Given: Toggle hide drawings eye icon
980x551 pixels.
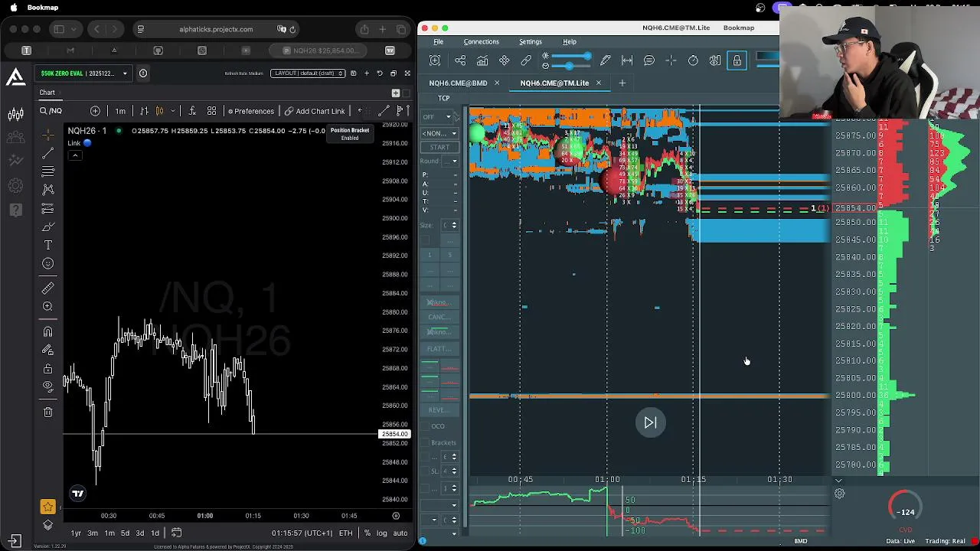Looking at the screenshot, I should [x=47, y=386].
